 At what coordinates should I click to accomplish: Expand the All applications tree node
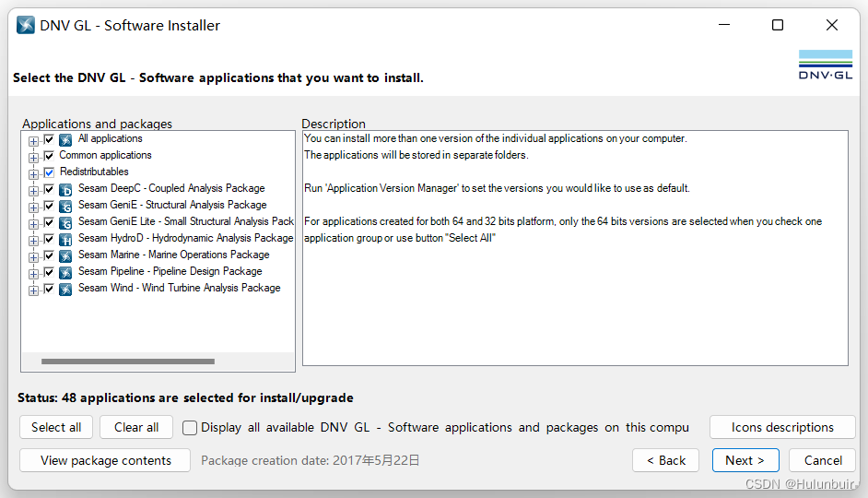(34, 141)
